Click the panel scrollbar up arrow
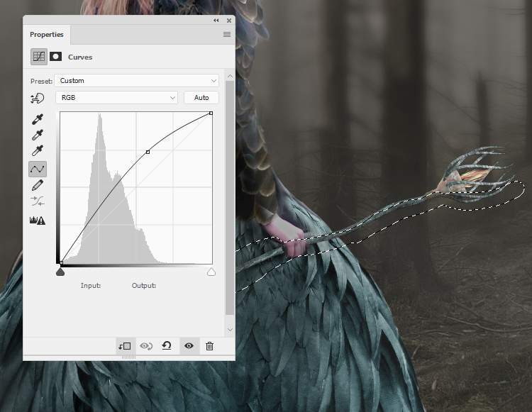 tap(230, 77)
